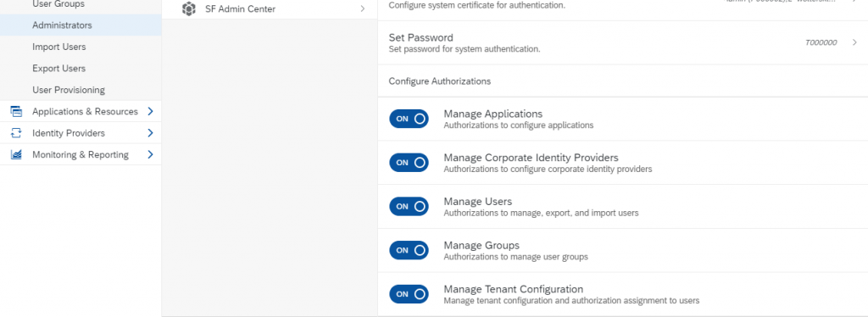Expand Applications & Resources chevron
Viewport: 868px width, 317px height.
point(150,112)
